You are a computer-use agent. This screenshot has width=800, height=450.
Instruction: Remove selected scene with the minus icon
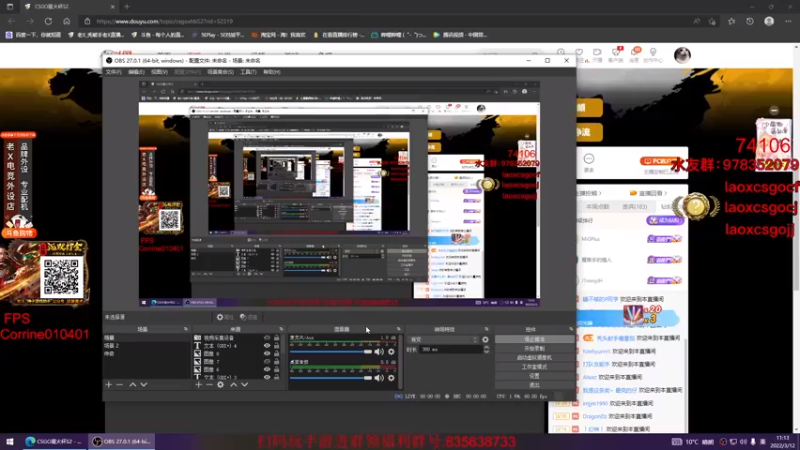(120, 385)
